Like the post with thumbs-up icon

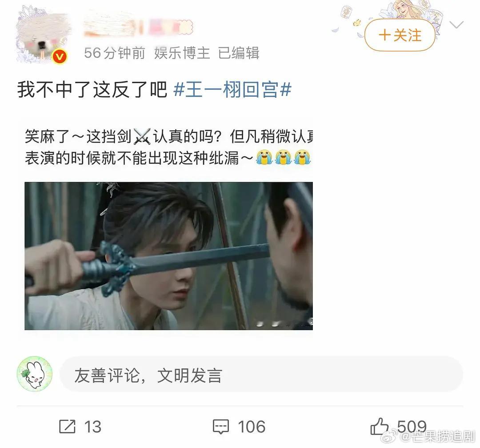pos(379,426)
